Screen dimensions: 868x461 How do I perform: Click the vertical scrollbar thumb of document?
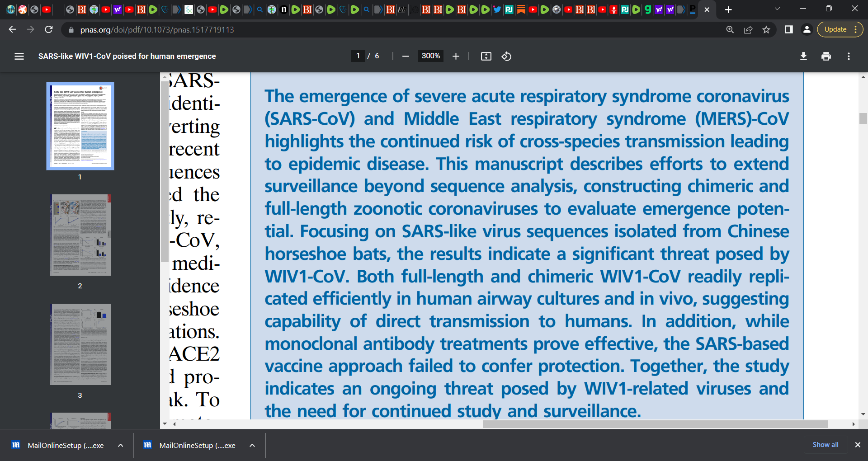click(x=863, y=118)
